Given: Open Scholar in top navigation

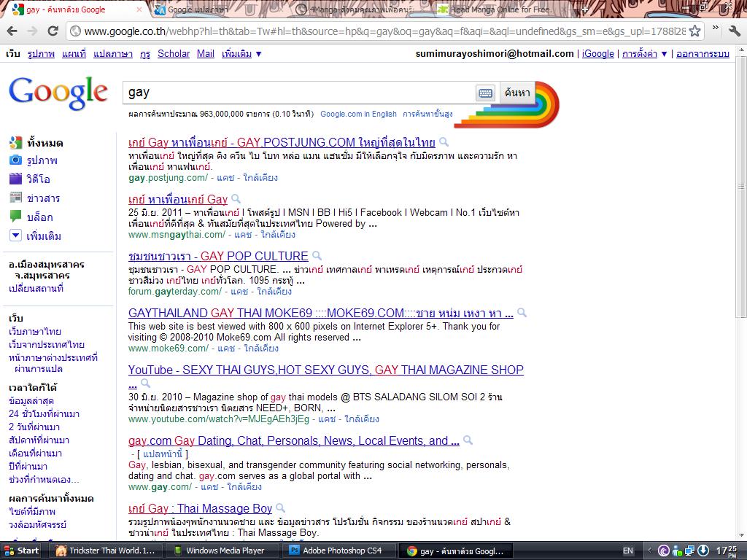Looking at the screenshot, I should [174, 54].
